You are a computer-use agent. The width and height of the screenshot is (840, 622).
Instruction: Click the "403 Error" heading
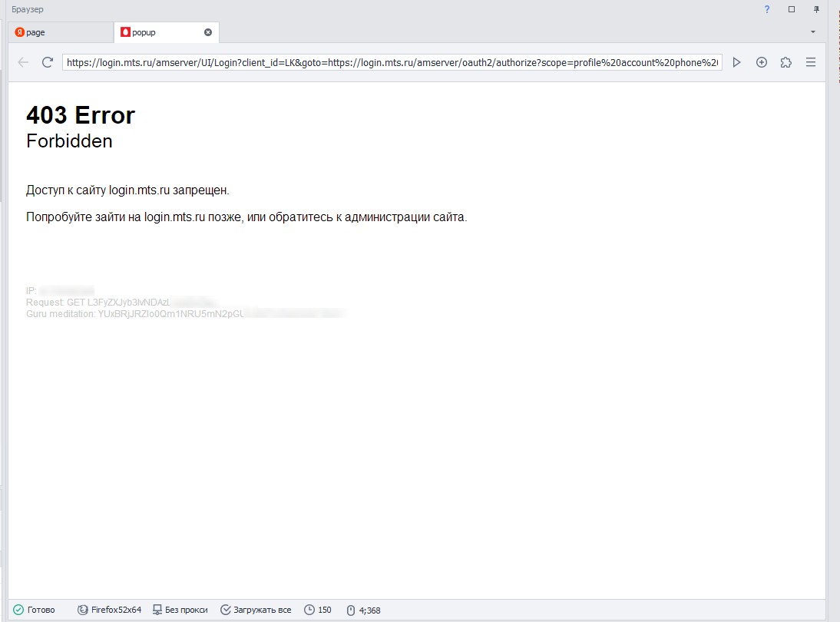click(x=81, y=115)
